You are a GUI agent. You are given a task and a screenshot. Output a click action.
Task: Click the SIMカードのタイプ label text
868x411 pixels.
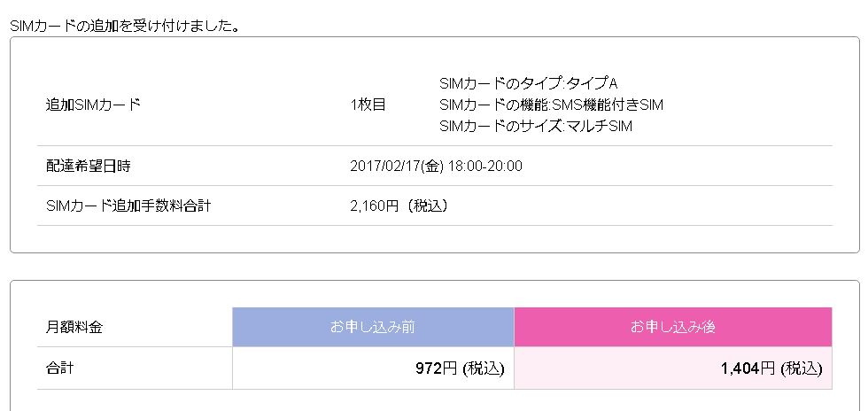click(x=500, y=83)
